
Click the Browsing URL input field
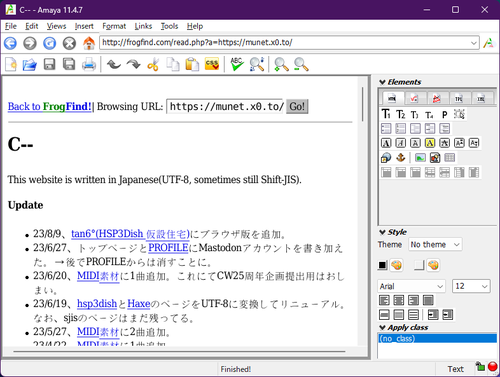pos(225,107)
